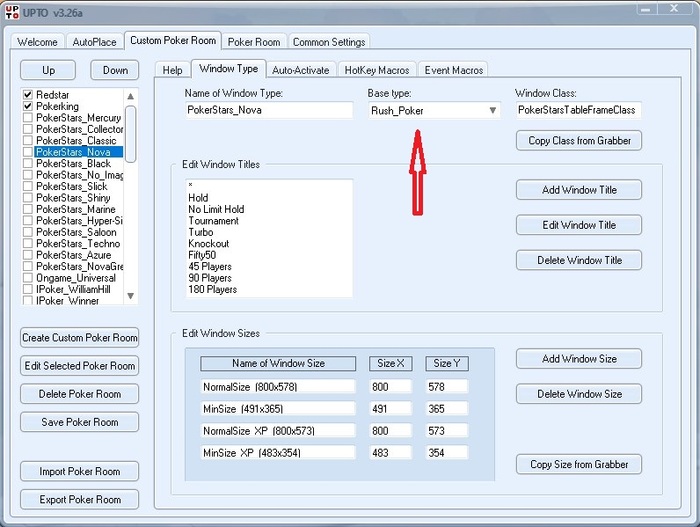The image size is (700, 527).
Task: Enable the PokerStars_Collector checkbox
Action: pyautogui.click(x=28, y=129)
